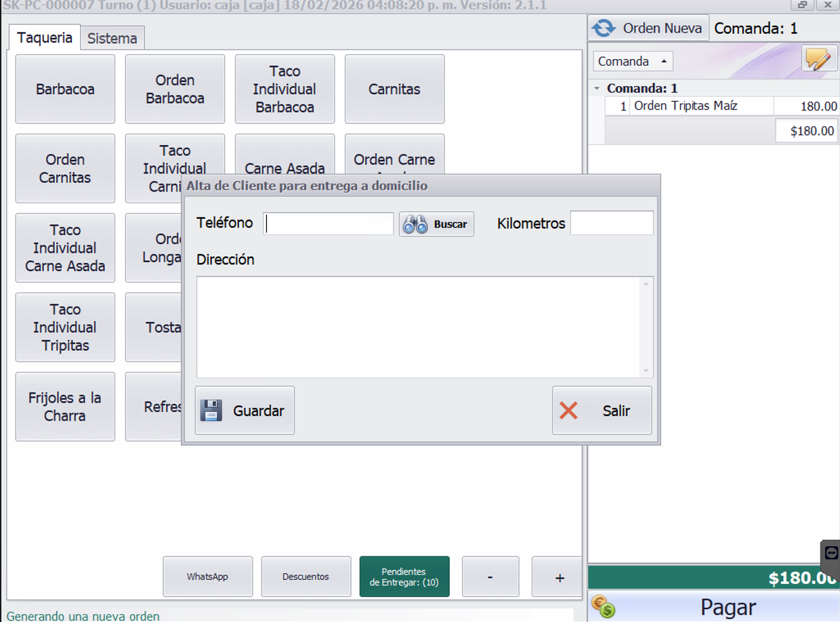Click the coins icon beside Pagar
The width and height of the screenshot is (840, 622).
tap(602, 606)
